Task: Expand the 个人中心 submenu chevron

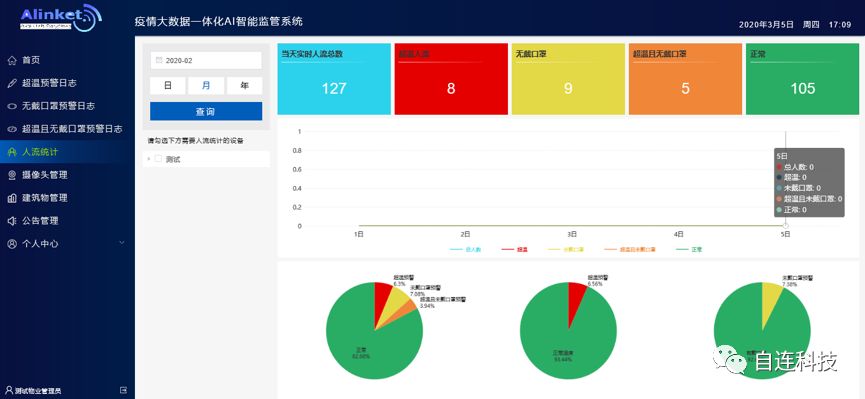Action: (122, 243)
